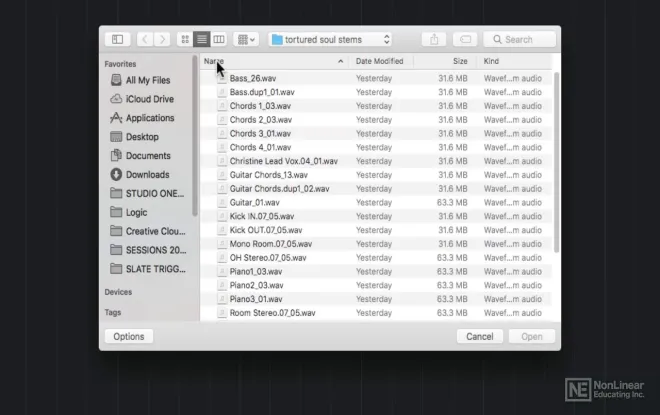The width and height of the screenshot is (660, 415).
Task: Click the Edit Tags toolbar button
Action: (x=465, y=40)
